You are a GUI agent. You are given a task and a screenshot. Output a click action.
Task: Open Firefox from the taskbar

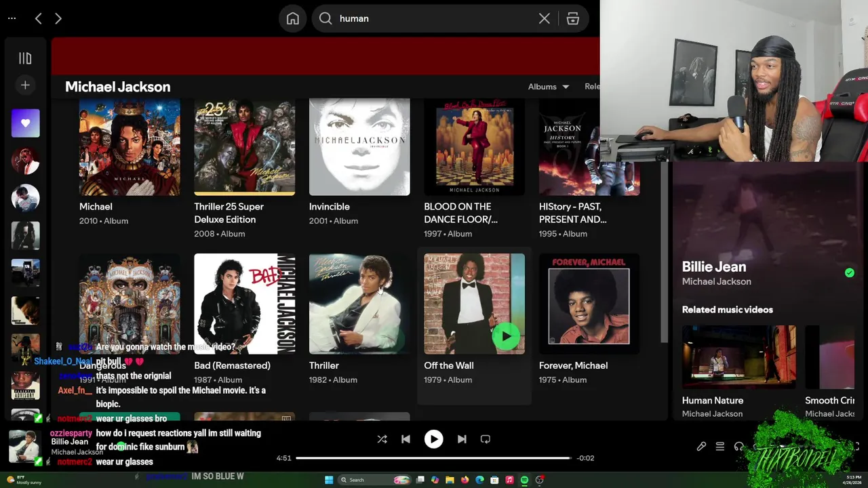point(465,480)
